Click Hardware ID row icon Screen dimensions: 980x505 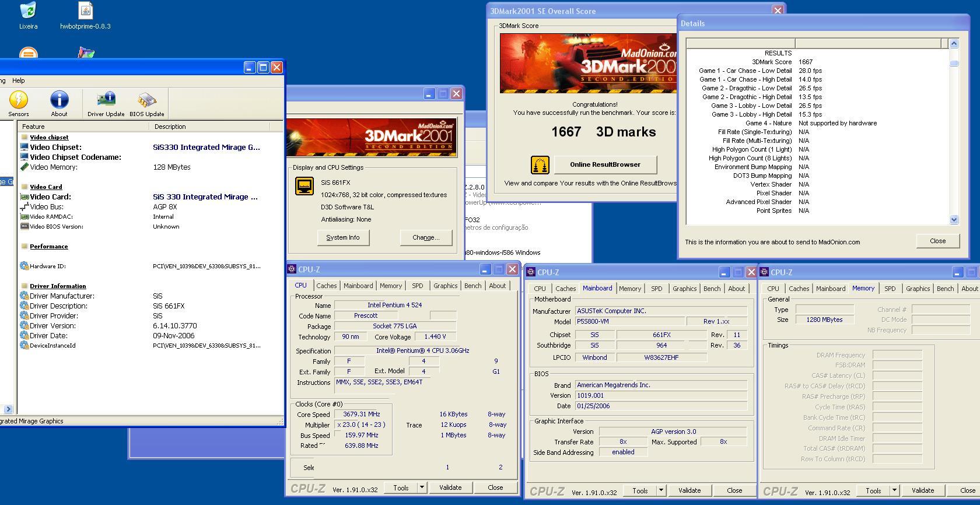[x=24, y=266]
